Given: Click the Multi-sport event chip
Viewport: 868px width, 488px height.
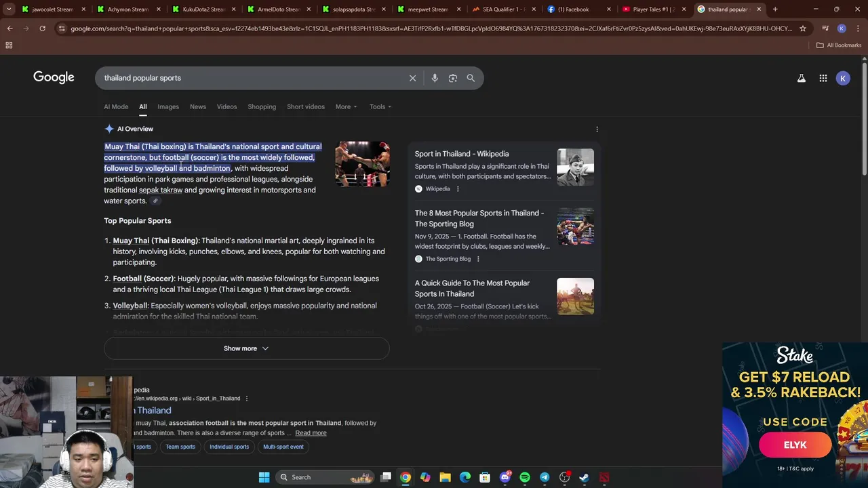Looking at the screenshot, I should [283, 447].
